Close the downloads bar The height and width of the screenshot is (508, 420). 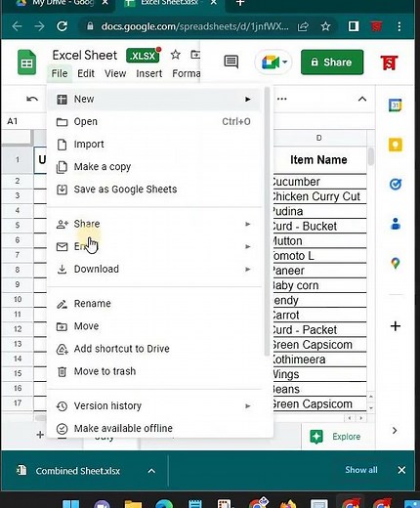click(401, 470)
